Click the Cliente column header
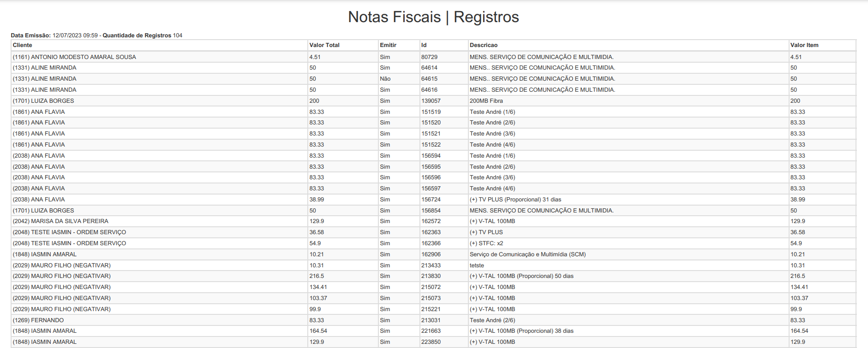Viewport: 868px width, 348px height. pyautogui.click(x=23, y=45)
